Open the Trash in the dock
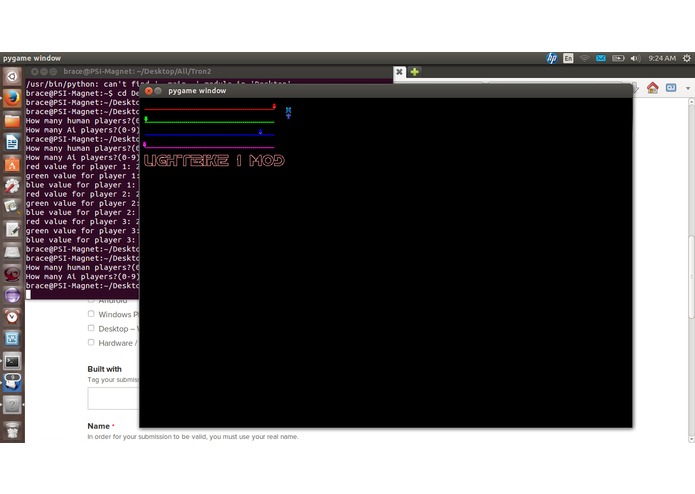The height and width of the screenshot is (494, 695). click(12, 430)
